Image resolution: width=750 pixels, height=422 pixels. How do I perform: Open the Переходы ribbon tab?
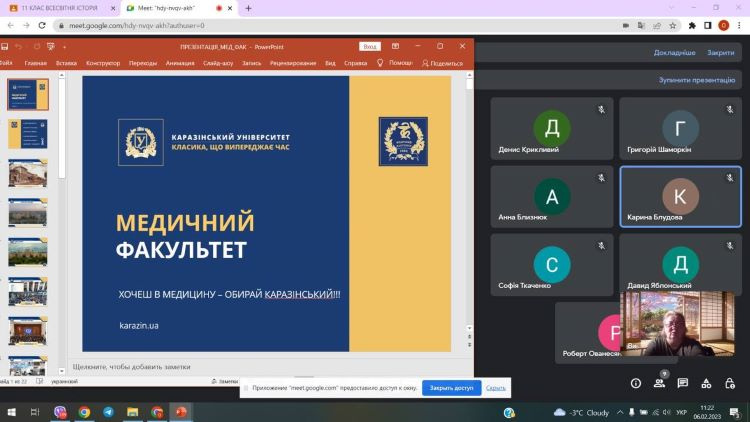143,63
